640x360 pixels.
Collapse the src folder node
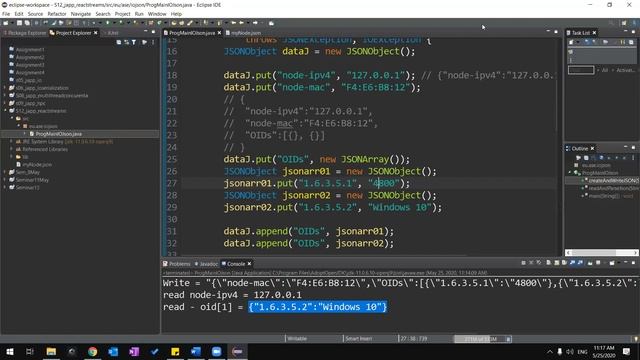pos(12,118)
